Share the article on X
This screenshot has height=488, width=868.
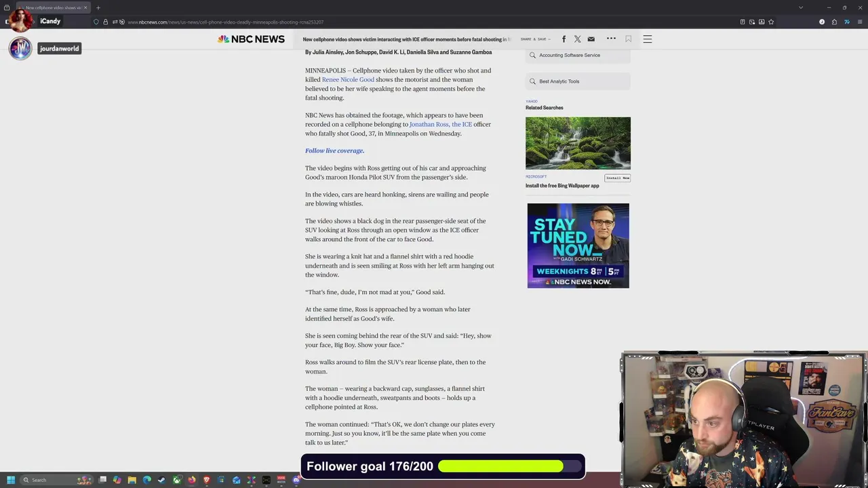point(577,39)
